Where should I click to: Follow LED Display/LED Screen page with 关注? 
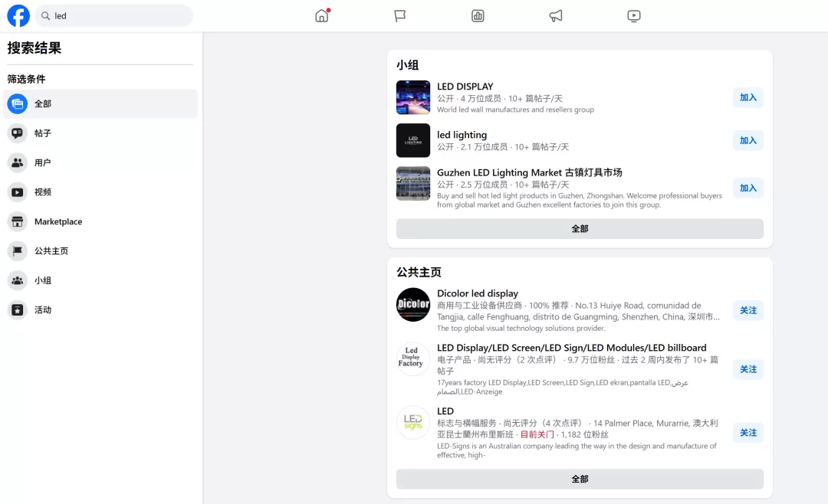click(747, 369)
